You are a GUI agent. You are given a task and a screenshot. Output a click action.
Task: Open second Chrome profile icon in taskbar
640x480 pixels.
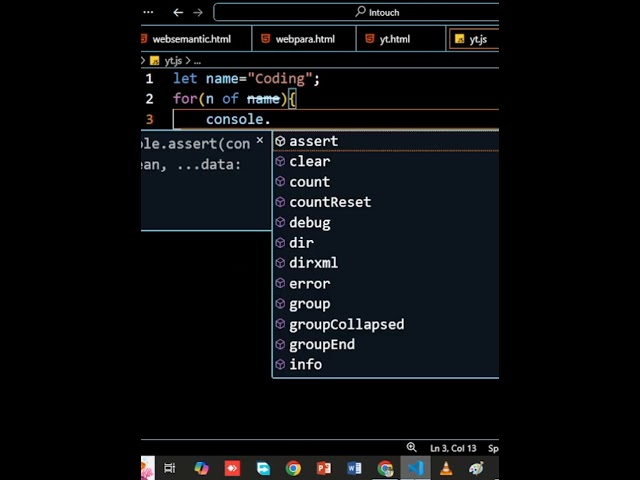(x=385, y=468)
